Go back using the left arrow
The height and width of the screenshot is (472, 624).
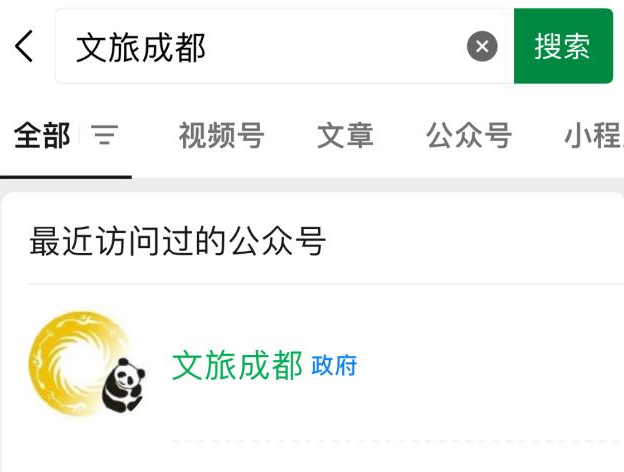pos(24,46)
